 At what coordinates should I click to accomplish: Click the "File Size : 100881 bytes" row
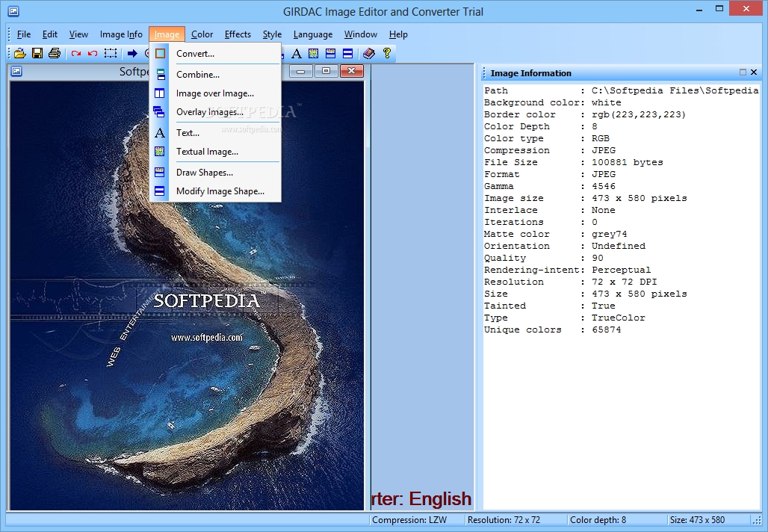(x=574, y=162)
